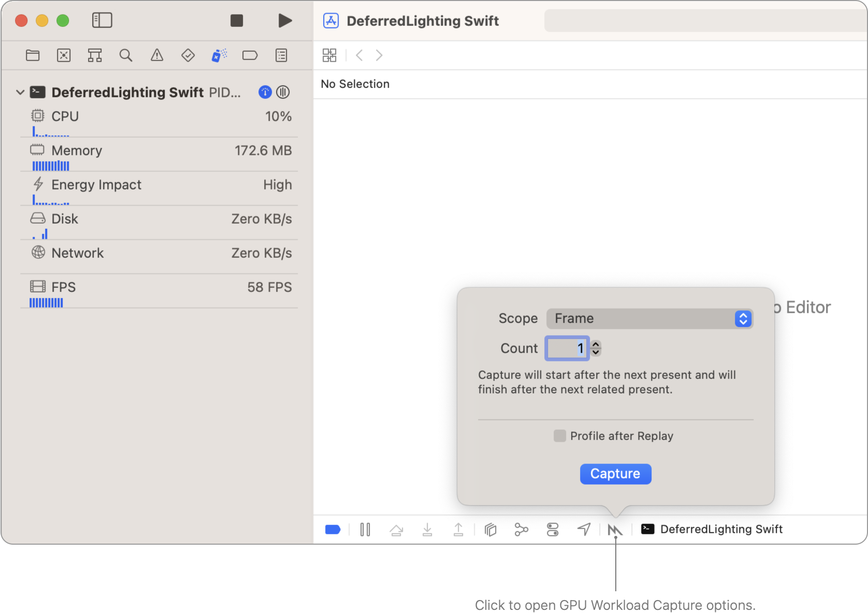Click the GPU Workload Capture icon
This screenshot has width=868, height=613.
[615, 529]
